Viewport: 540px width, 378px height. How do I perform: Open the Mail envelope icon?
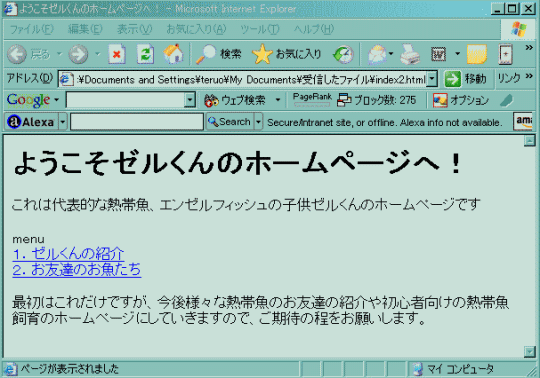click(377, 54)
